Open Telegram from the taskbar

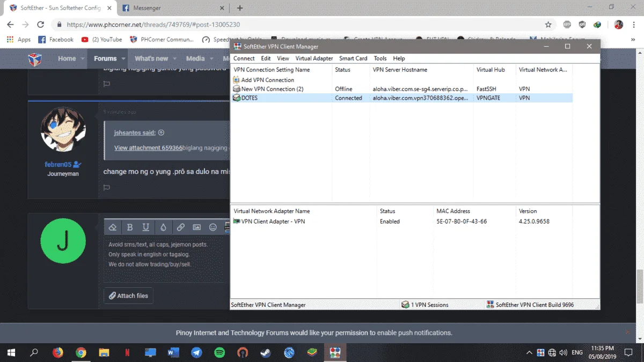pos(196,352)
